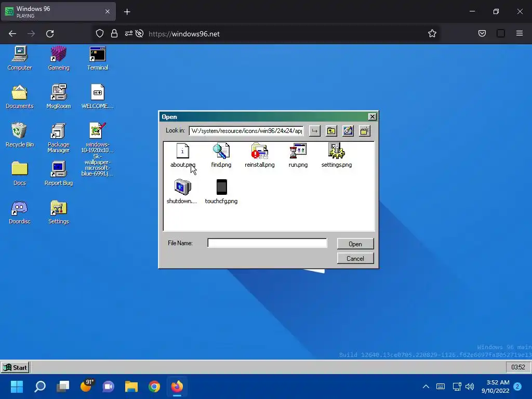532x399 pixels.
Task: Click the volume tray icon
Action: click(470, 387)
